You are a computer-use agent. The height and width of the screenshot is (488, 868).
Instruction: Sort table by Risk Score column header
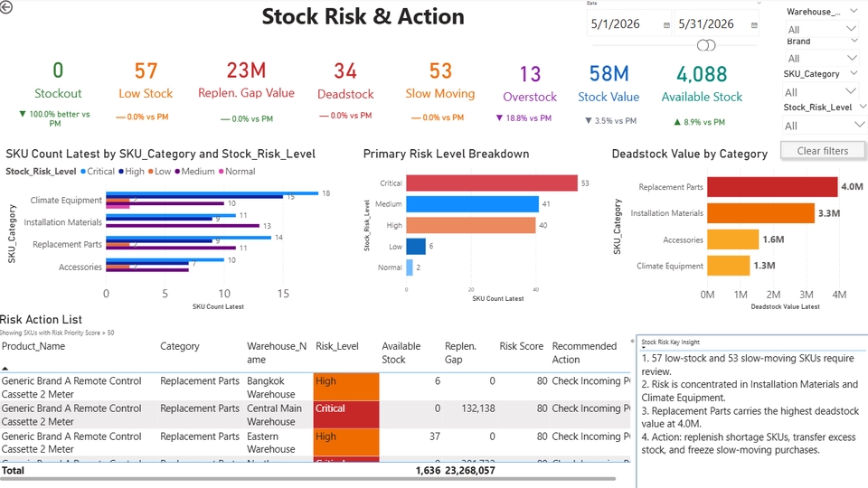tap(521, 346)
